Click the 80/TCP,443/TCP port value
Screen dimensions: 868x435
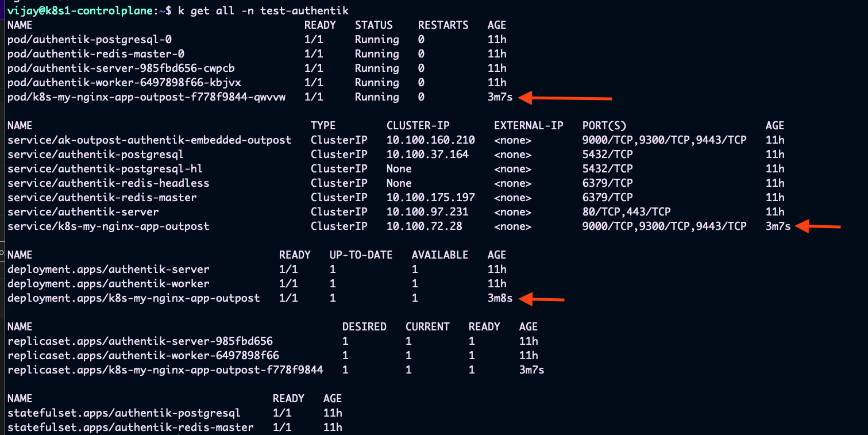[x=627, y=212]
